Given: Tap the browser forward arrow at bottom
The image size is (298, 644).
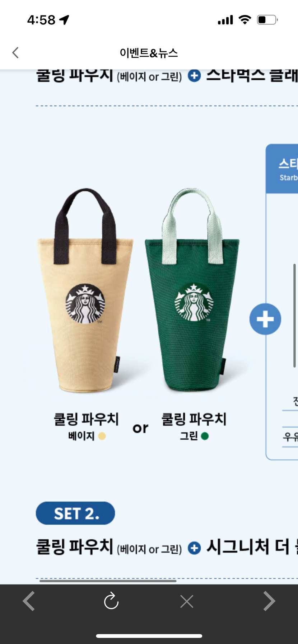Looking at the screenshot, I should pyautogui.click(x=269, y=601).
